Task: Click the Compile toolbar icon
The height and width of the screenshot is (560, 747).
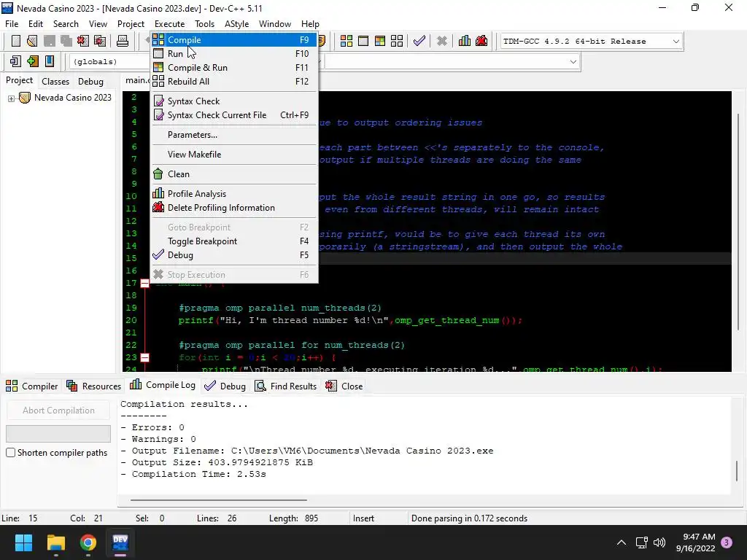Action: click(x=347, y=41)
